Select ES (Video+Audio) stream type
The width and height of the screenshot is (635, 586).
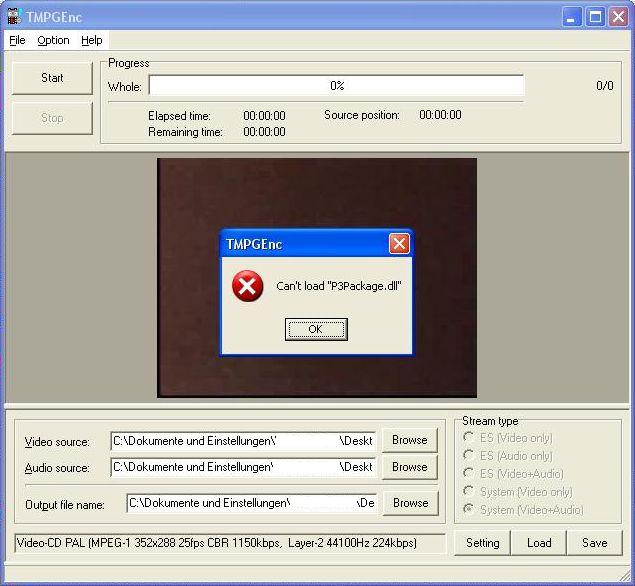pos(513,473)
